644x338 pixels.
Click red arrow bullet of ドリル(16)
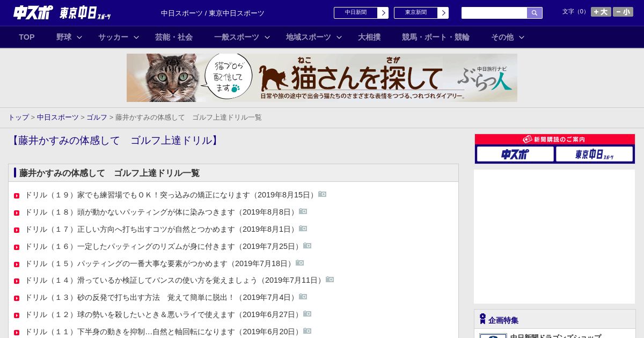point(17,247)
